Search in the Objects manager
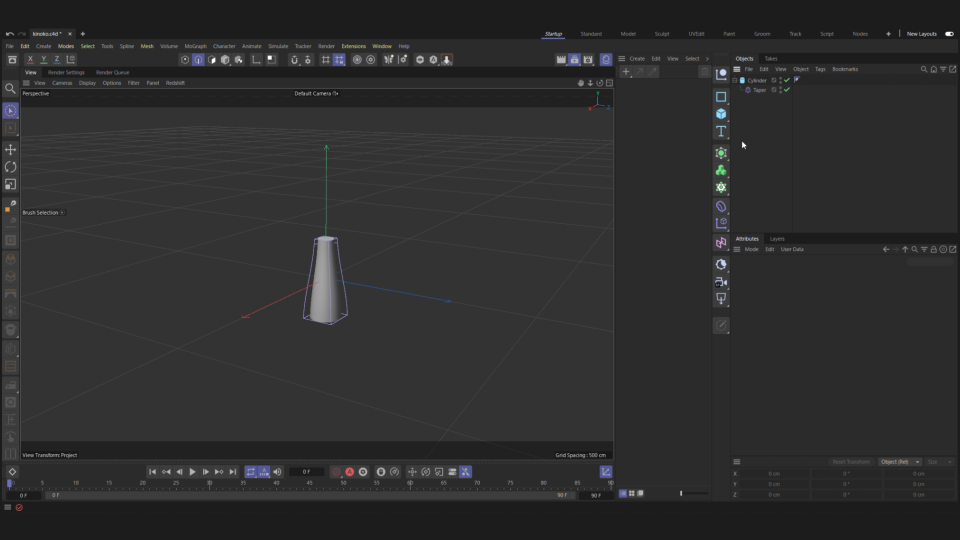960x540 pixels. point(924,69)
